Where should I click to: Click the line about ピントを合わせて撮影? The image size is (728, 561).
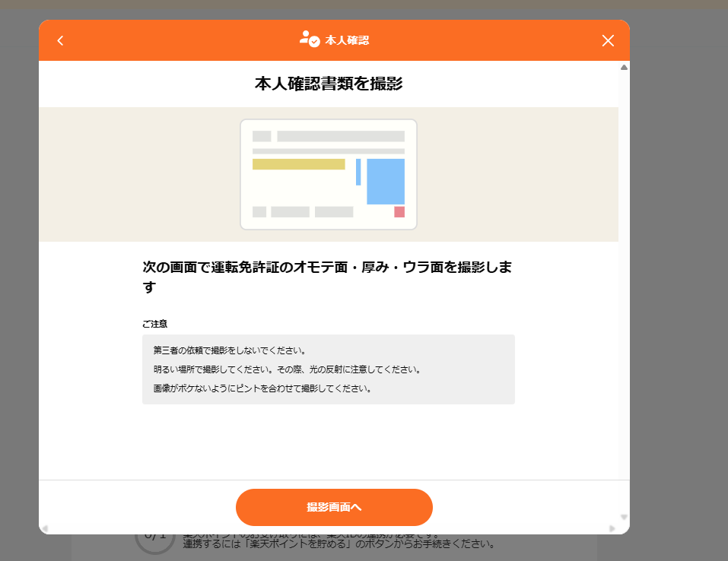[262, 388]
